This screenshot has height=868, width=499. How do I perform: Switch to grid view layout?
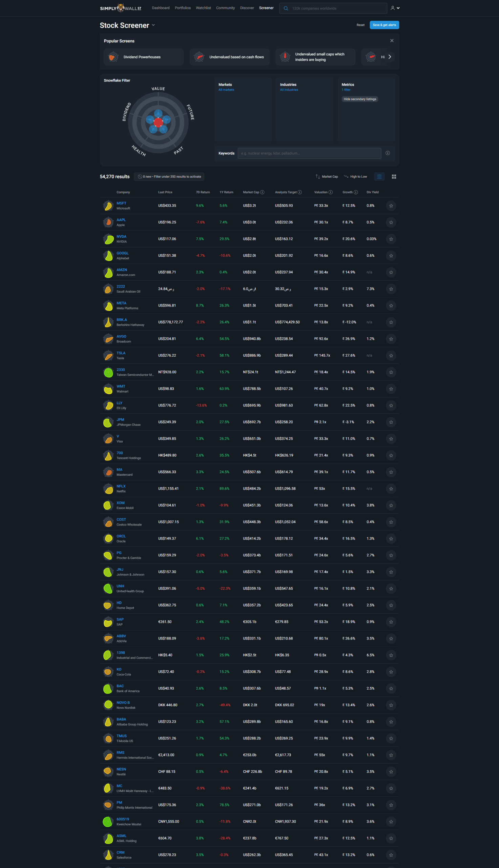(x=394, y=177)
